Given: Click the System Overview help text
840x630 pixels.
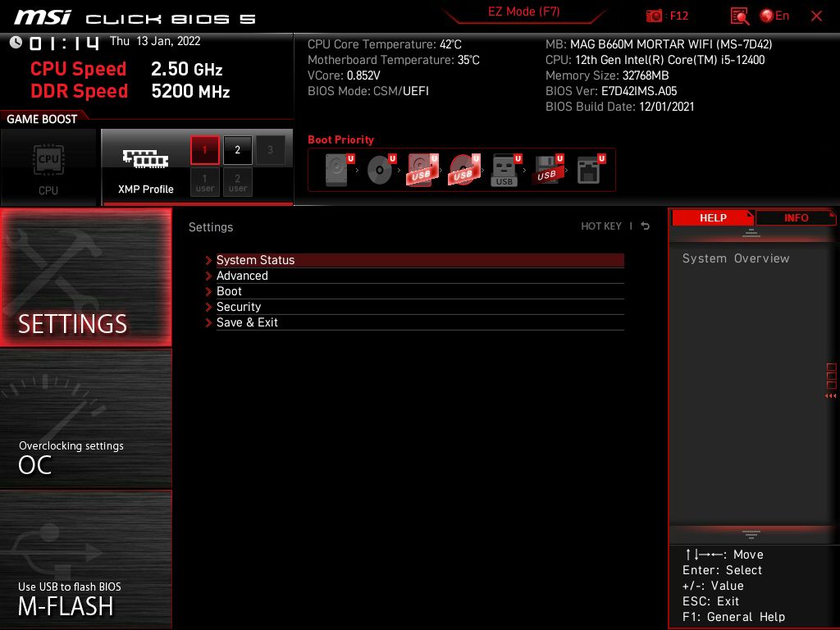Looking at the screenshot, I should 736,258.
